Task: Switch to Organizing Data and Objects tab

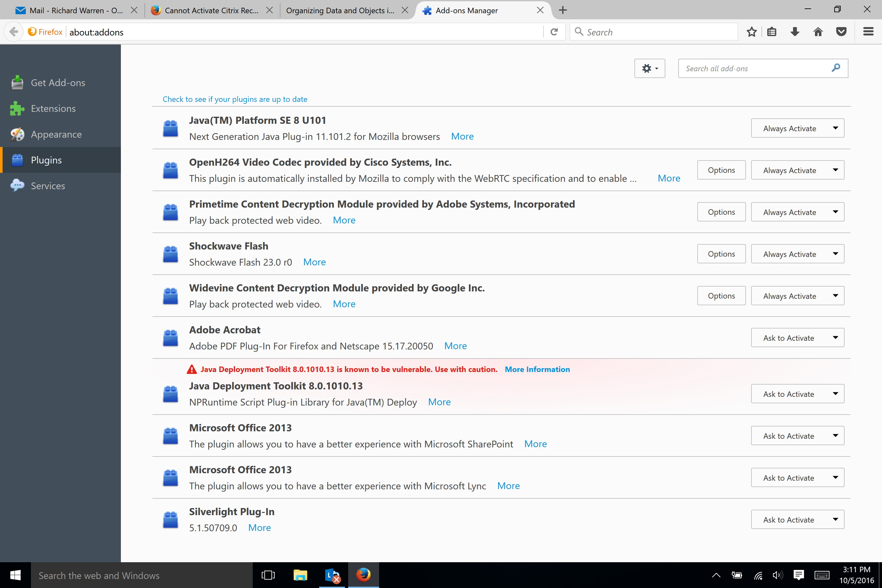Action: coord(340,11)
